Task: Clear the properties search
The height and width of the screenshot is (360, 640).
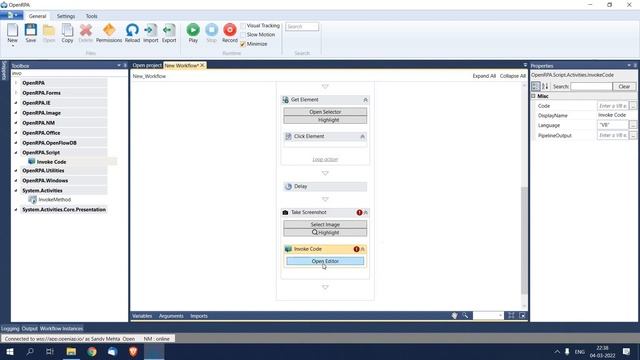Action: (624, 87)
